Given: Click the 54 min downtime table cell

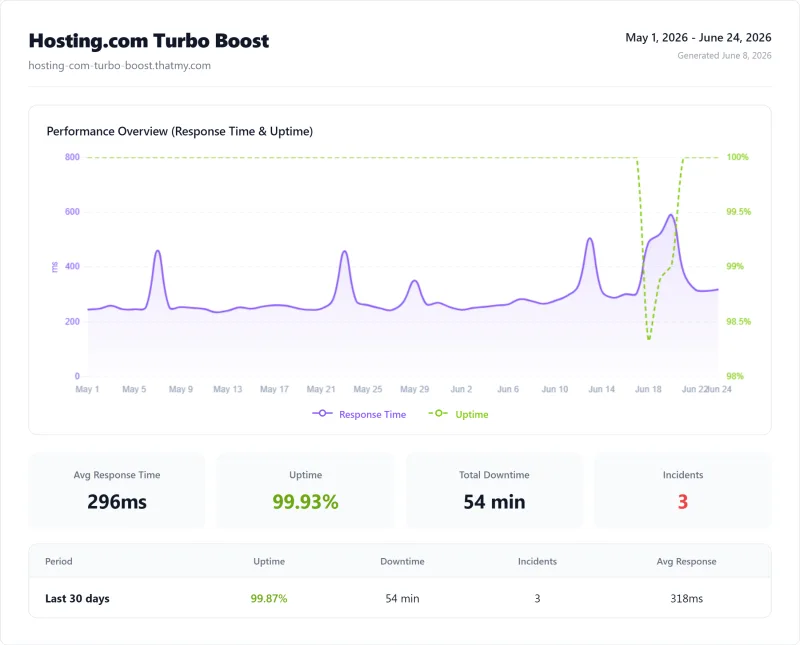Looking at the screenshot, I should (402, 599).
